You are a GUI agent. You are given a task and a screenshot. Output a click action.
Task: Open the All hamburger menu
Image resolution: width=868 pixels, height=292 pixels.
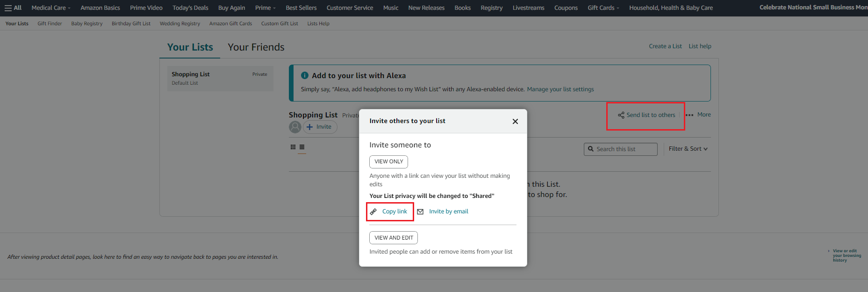click(13, 8)
